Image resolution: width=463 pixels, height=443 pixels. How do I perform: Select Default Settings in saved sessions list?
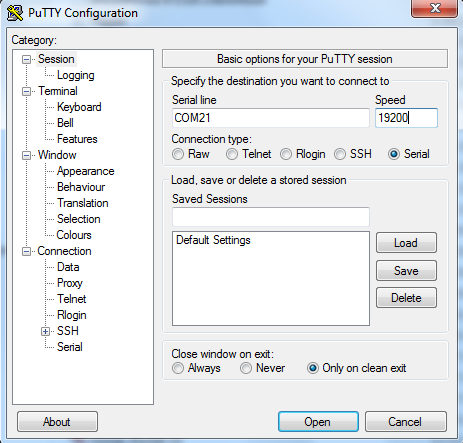click(213, 240)
